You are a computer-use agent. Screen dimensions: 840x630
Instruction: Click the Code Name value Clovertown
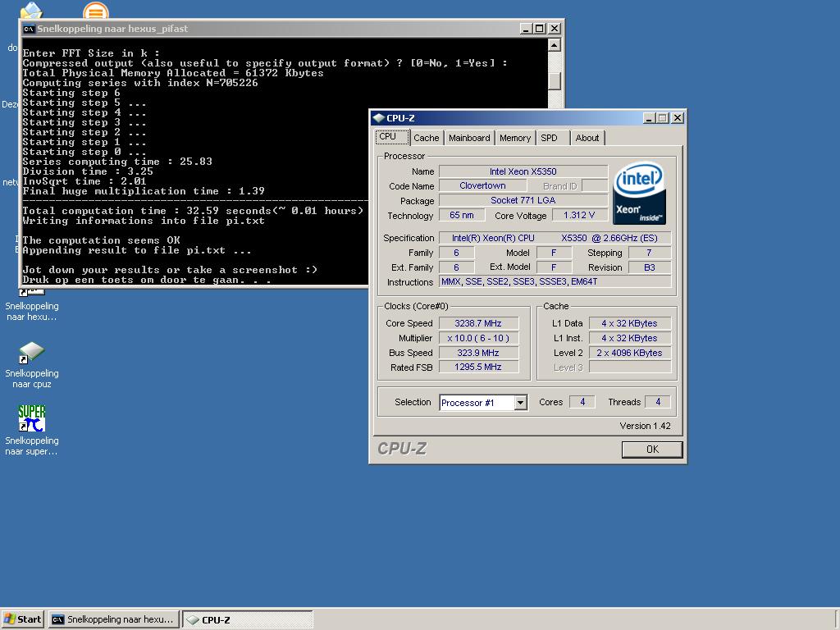tap(482, 185)
